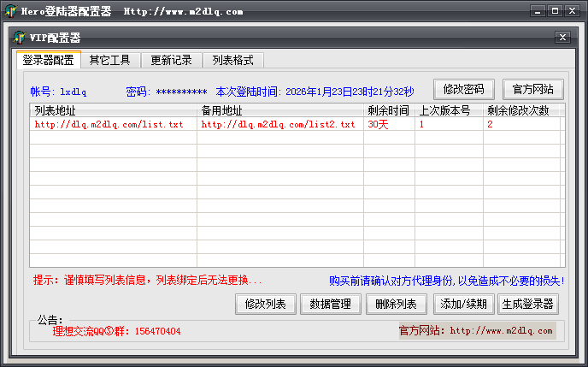
Task: Sort by 列表地址 column header
Action: point(113,110)
